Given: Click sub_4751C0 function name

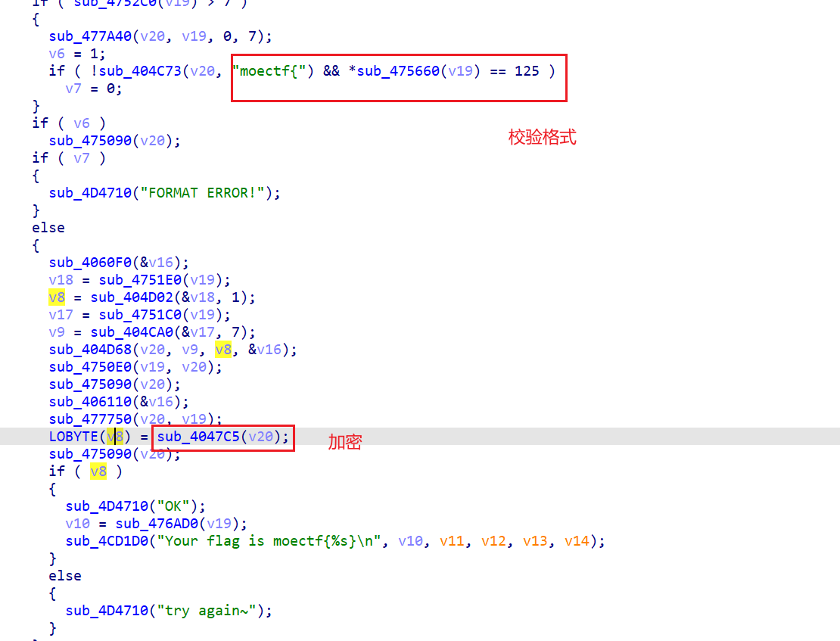Looking at the screenshot, I should click(x=140, y=315).
